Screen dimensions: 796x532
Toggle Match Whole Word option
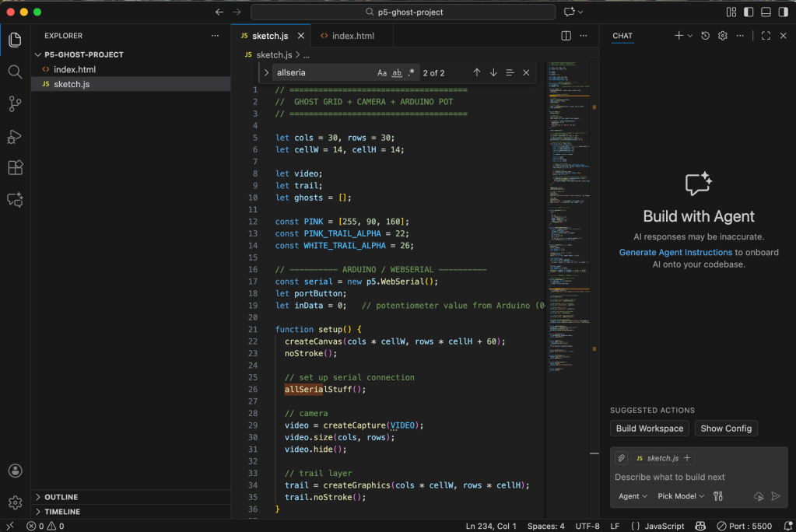pyautogui.click(x=397, y=72)
